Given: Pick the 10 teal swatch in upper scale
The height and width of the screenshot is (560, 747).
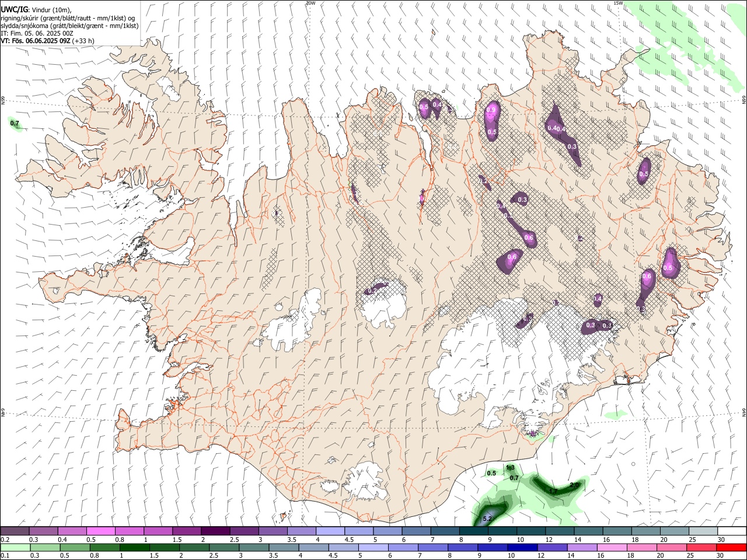Looking at the screenshot, I should 531,531.
